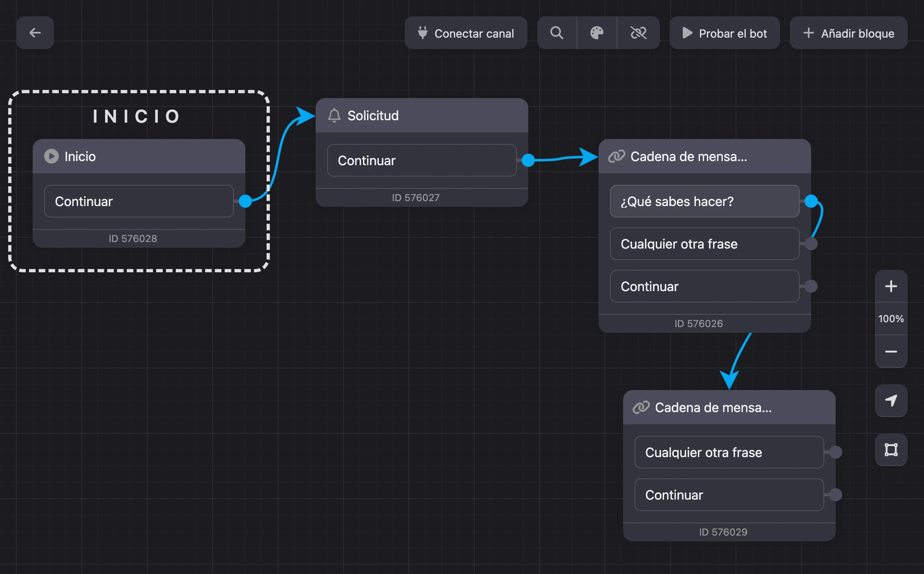Click Conectar canal button
This screenshot has height=574, width=924.
pos(466,33)
